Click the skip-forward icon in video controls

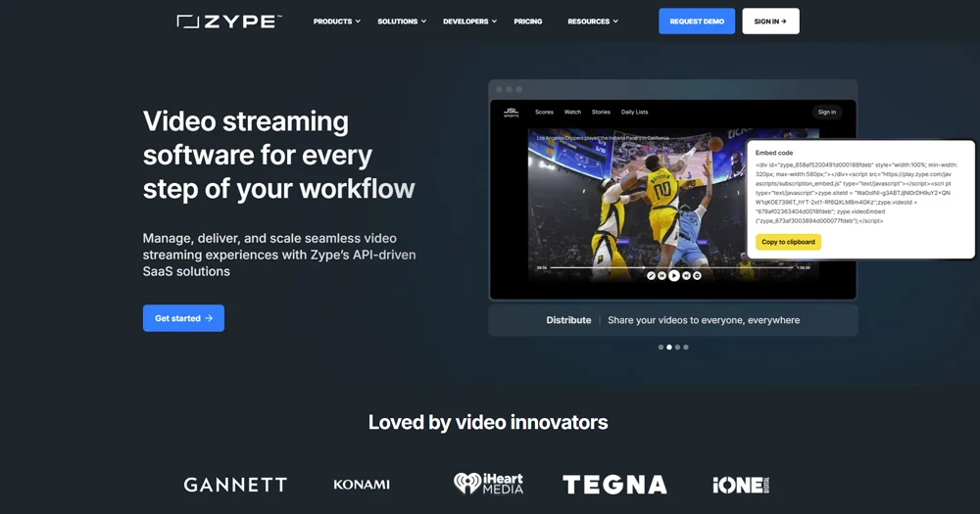pyautogui.click(x=686, y=275)
